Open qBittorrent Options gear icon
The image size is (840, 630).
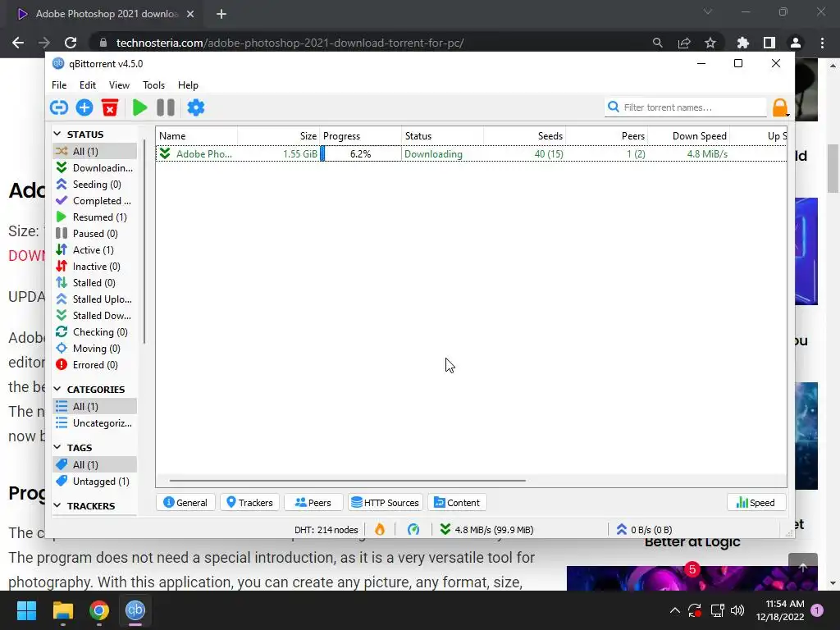click(195, 107)
